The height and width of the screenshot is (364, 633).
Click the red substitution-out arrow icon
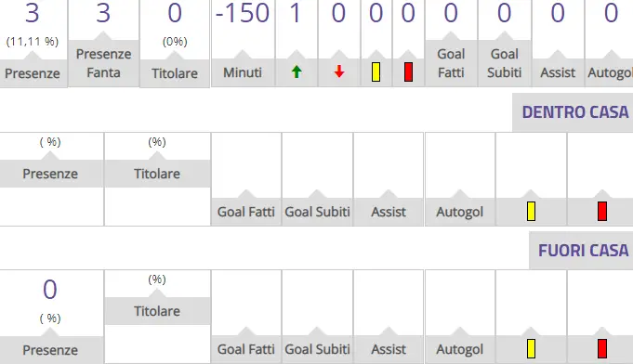tap(339, 72)
